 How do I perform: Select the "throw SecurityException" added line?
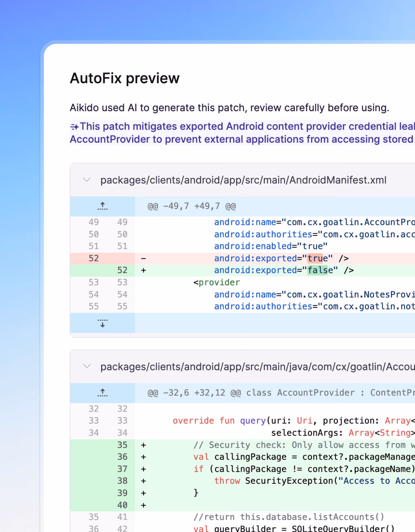click(x=315, y=481)
